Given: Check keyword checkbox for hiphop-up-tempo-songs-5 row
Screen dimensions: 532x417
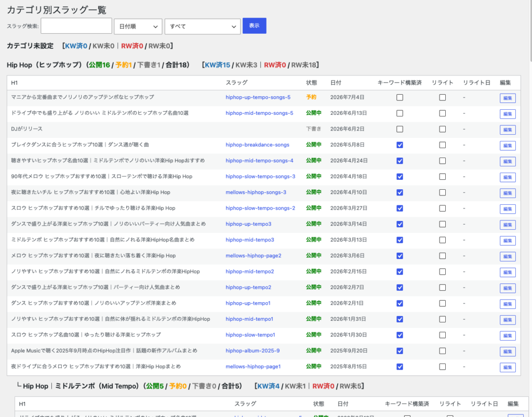Looking at the screenshot, I should 400,97.
